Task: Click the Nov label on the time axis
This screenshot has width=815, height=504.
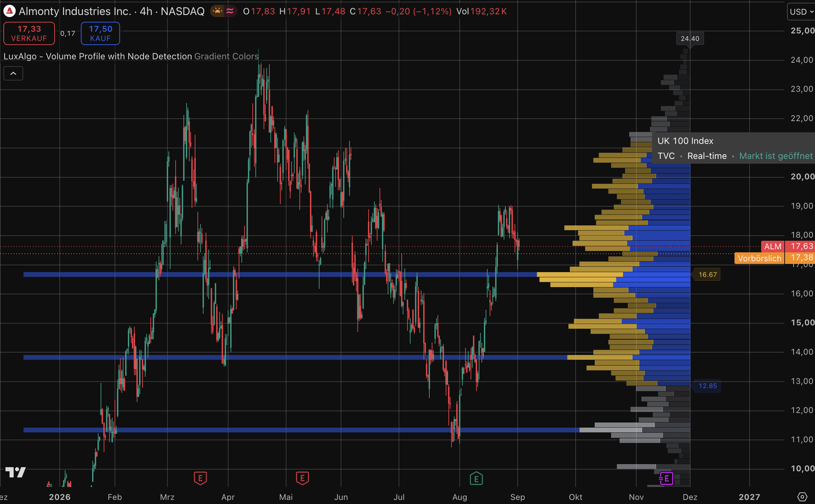Action: pos(636,497)
